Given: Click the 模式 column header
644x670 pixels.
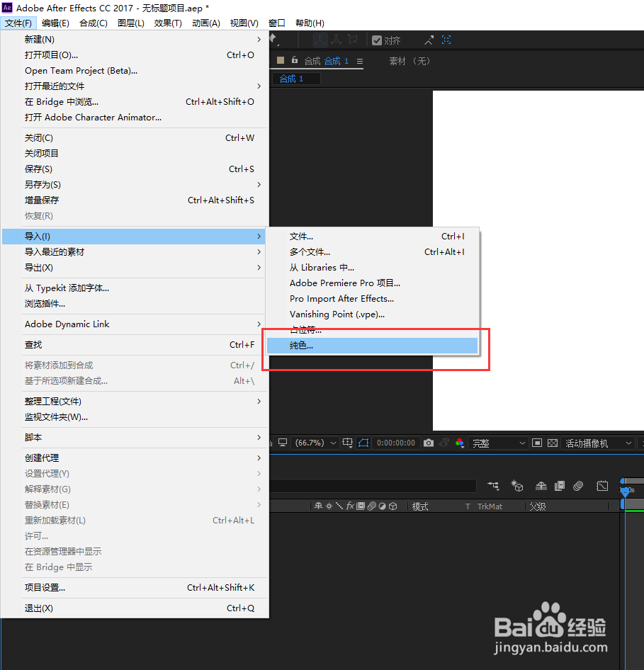Looking at the screenshot, I should pos(420,506).
